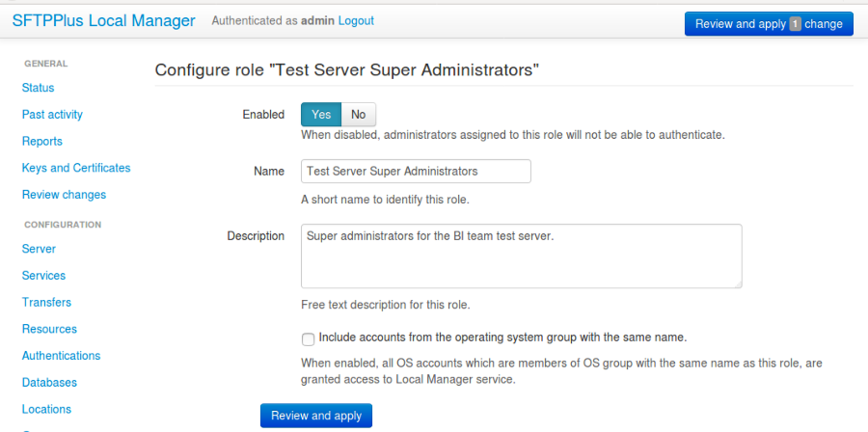Screen dimensions: 868x432
Task: Focus the Description text area
Action: pos(521,256)
